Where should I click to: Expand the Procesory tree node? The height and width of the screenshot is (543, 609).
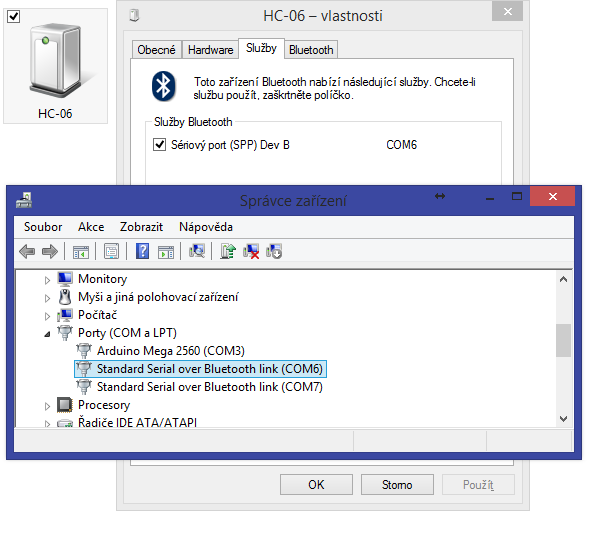[47, 406]
